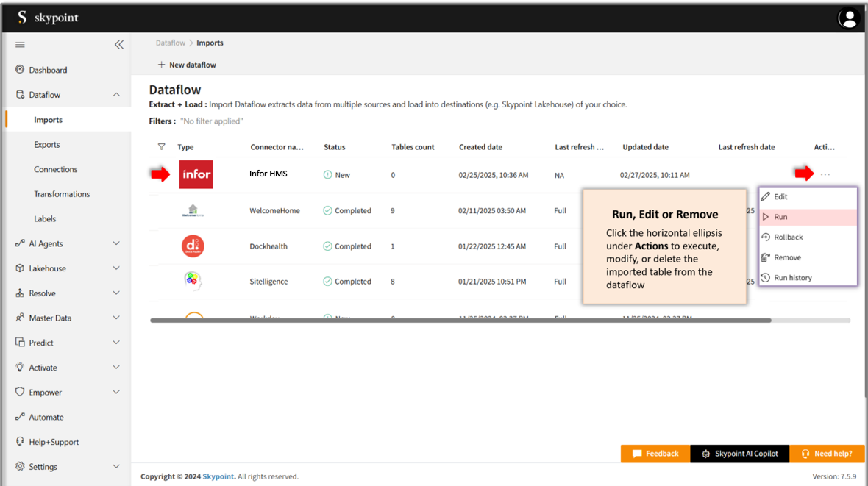Image resolution: width=868 pixels, height=486 pixels.
Task: Click Completed status for WelcomeHome
Action: click(347, 210)
